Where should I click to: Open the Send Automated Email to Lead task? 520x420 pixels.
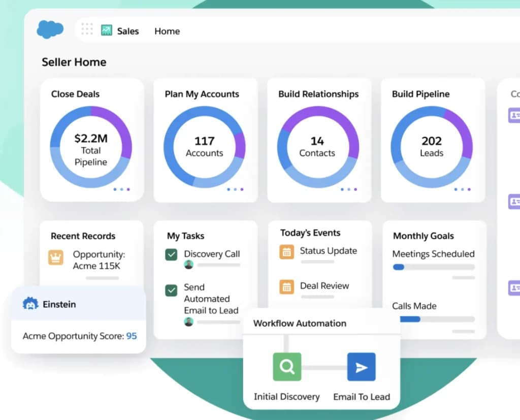coord(211,299)
